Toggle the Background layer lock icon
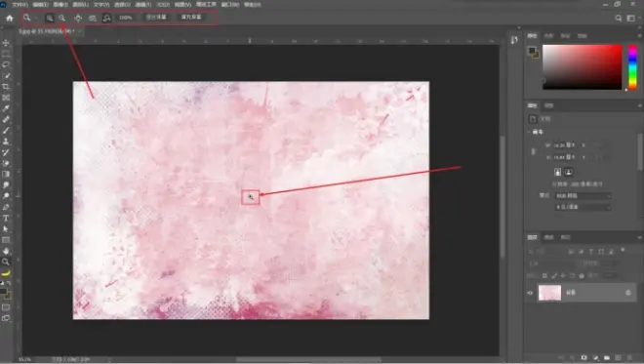 628,293
